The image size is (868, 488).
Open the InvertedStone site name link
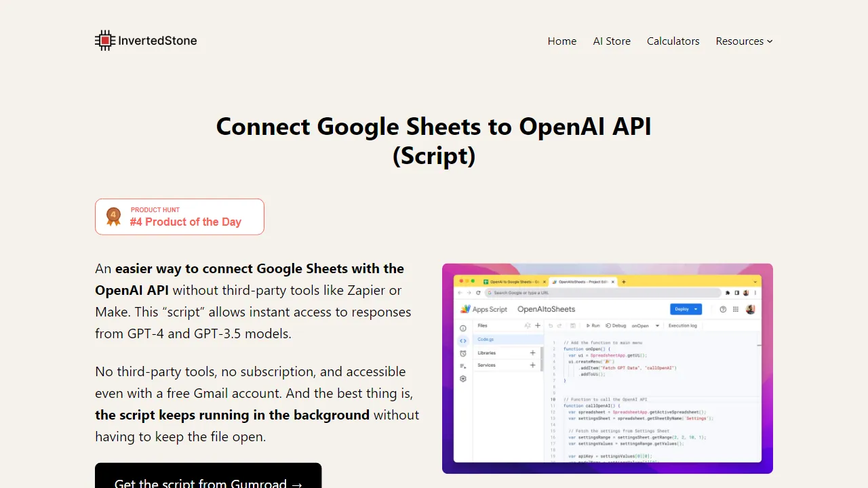(157, 41)
